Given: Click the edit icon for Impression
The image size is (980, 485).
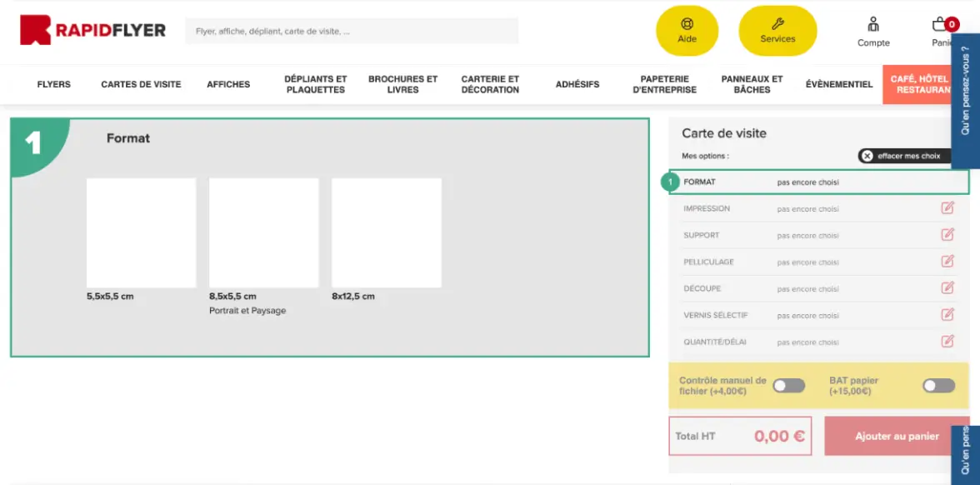Looking at the screenshot, I should 947,208.
